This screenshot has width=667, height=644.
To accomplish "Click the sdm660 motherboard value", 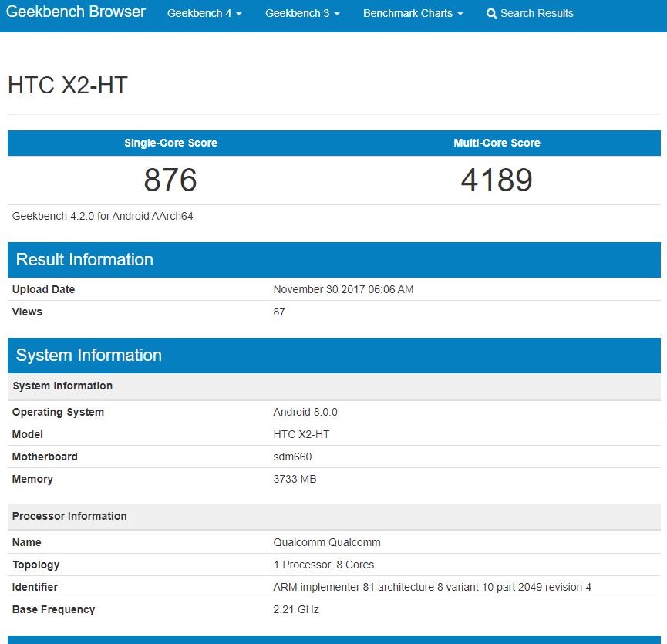I will pos(292,457).
